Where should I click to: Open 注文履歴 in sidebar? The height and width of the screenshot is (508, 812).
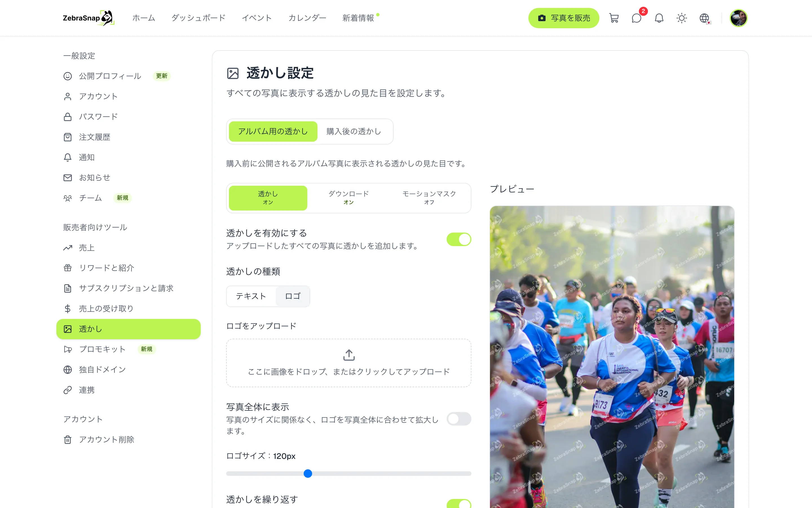tap(129, 137)
